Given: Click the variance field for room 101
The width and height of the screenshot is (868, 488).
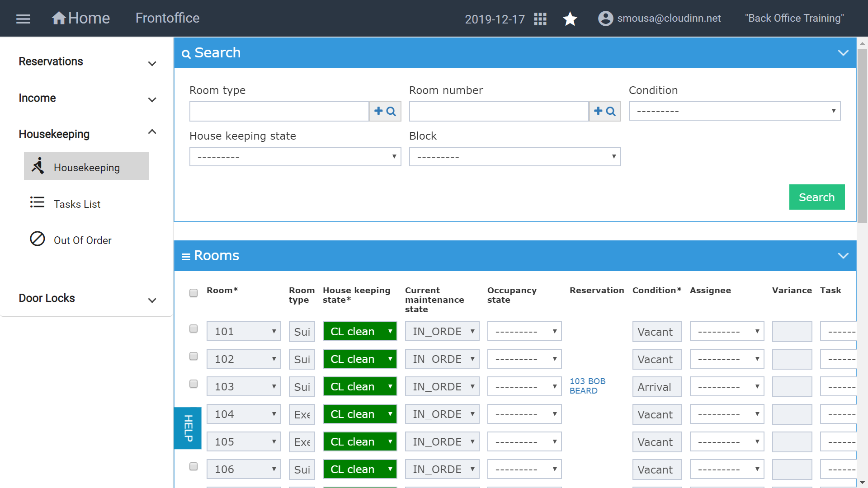Looking at the screenshot, I should tap(792, 332).
